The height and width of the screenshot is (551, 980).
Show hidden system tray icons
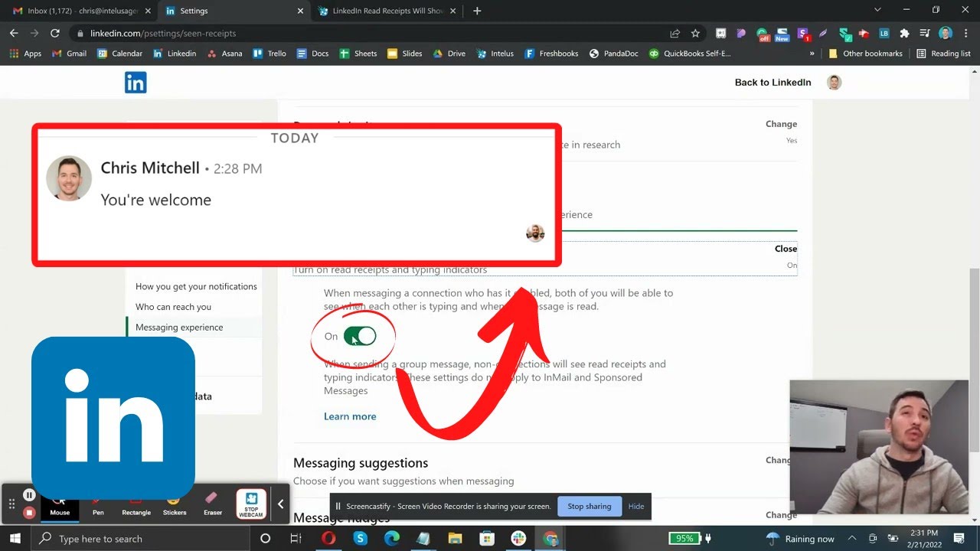point(851,539)
